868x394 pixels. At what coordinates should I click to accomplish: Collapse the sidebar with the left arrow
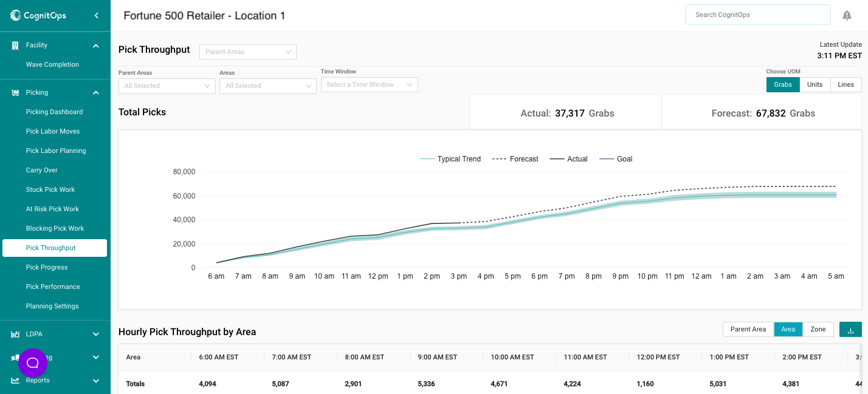click(96, 15)
